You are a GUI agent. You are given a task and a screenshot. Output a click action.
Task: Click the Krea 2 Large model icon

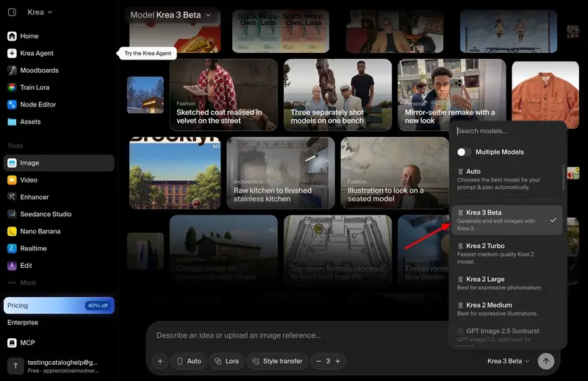point(461,279)
